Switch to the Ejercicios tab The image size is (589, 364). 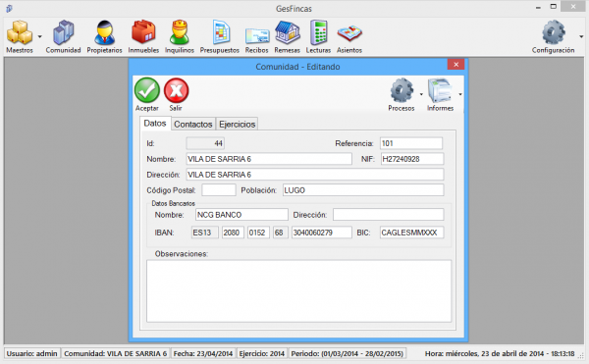point(238,125)
